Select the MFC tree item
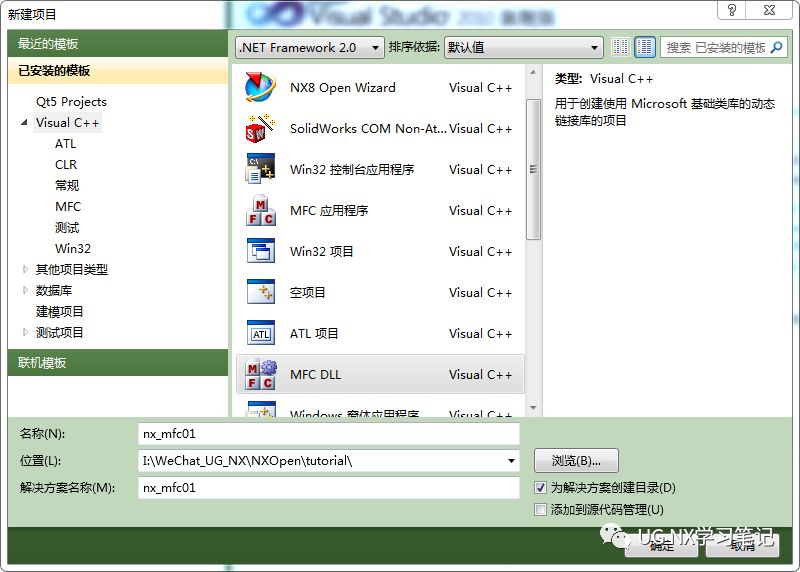800x572 pixels. tap(68, 207)
